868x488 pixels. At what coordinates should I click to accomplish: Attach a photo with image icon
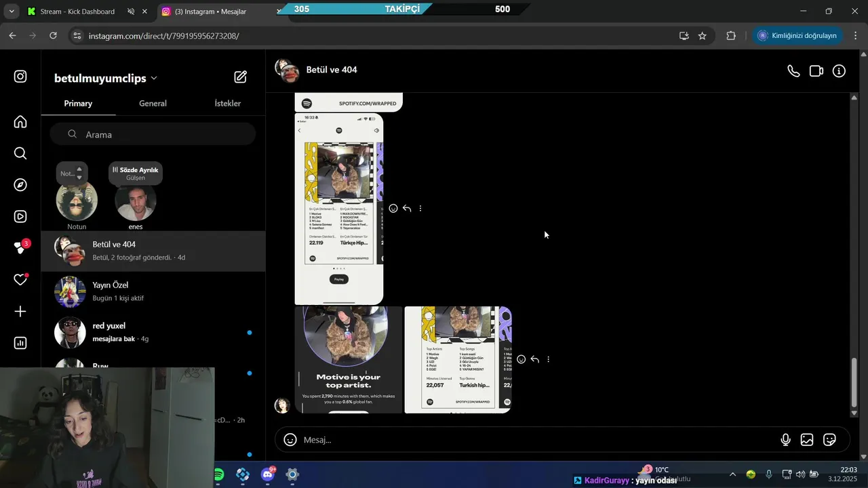pos(807,440)
